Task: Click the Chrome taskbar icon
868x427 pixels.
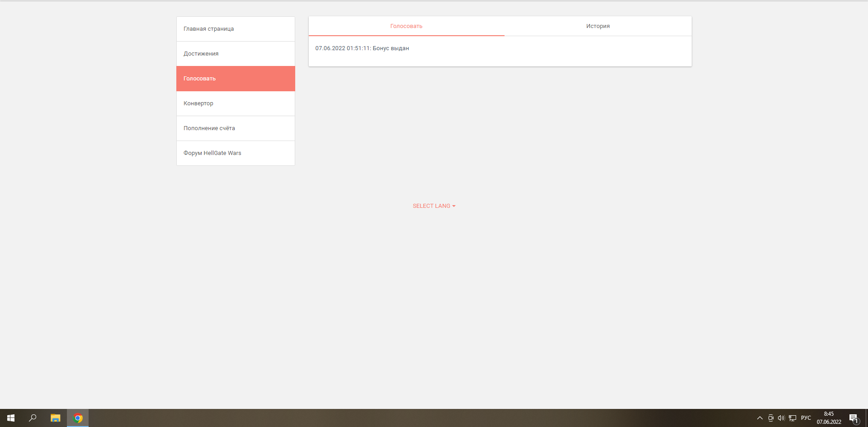Action: coord(78,418)
